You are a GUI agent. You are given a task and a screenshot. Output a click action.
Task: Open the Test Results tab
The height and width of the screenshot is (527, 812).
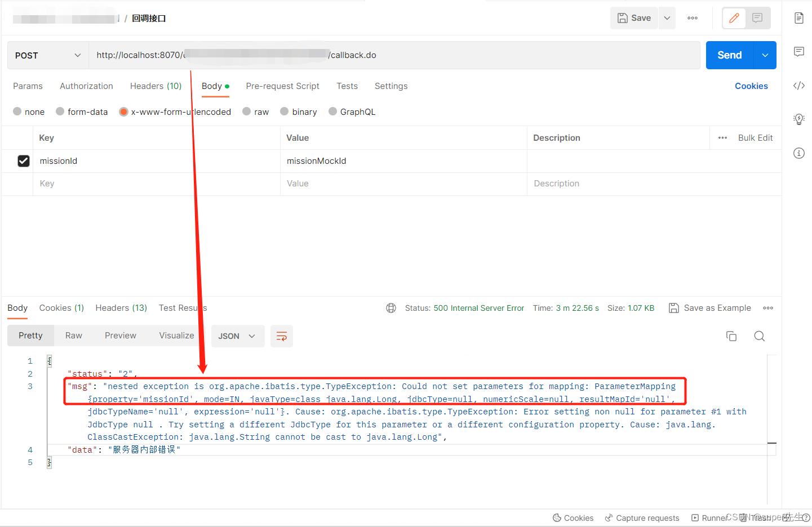point(183,308)
